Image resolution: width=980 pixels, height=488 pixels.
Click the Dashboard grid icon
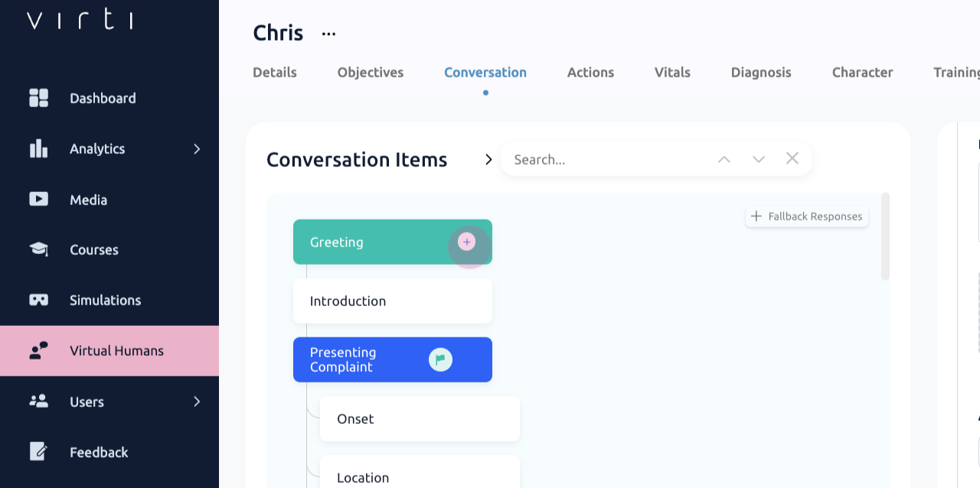[38, 98]
